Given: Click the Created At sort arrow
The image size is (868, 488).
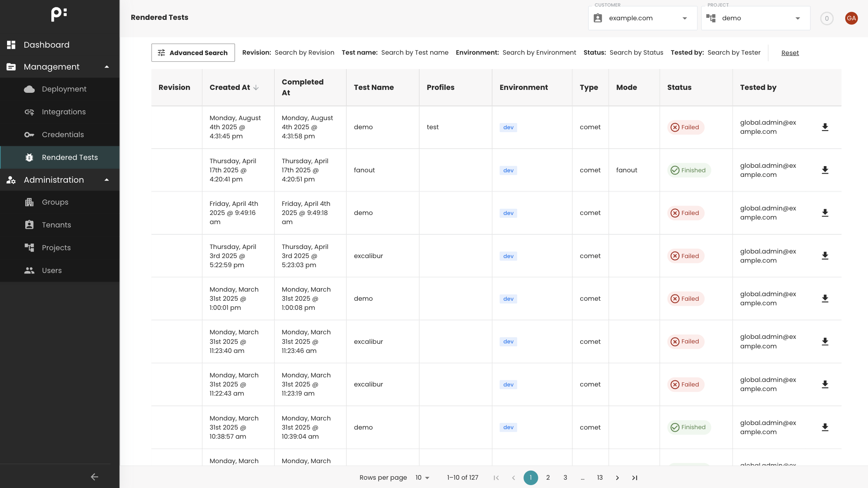Looking at the screenshot, I should click(x=256, y=87).
